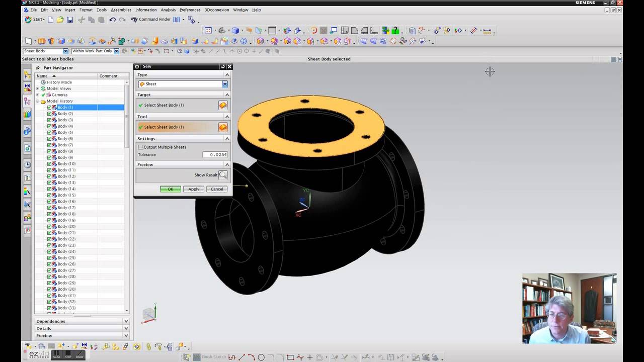Open the Assemblies menu

tap(121, 10)
